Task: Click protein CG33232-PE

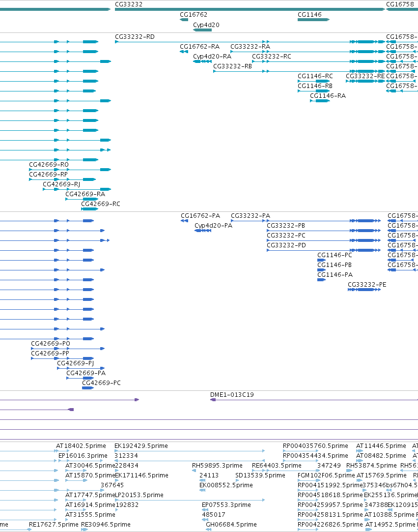Action: click(x=364, y=290)
